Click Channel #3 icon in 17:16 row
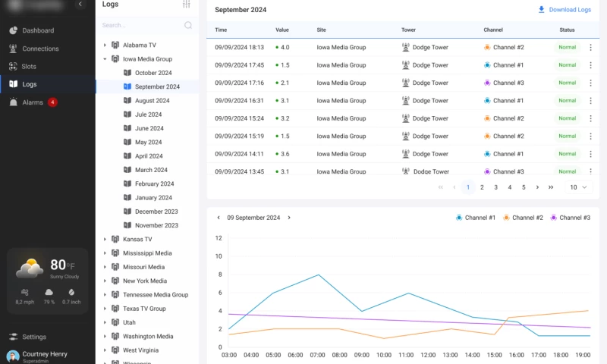This screenshot has height=364, width=607. (487, 83)
